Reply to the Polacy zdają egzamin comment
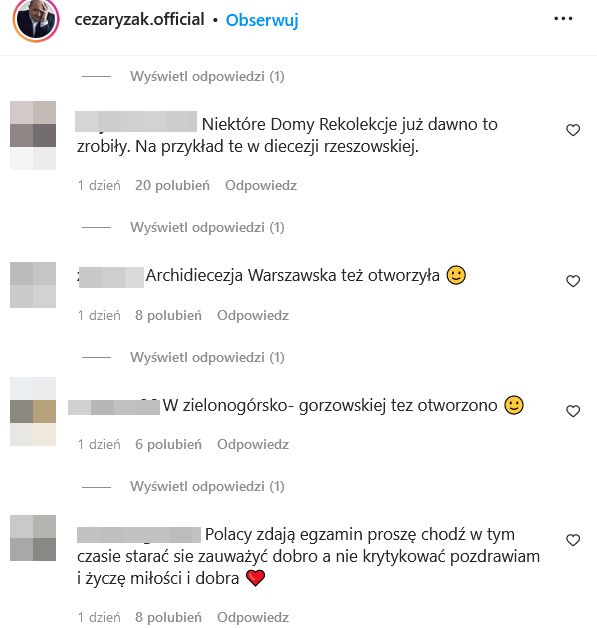597x628 pixels. (x=253, y=617)
